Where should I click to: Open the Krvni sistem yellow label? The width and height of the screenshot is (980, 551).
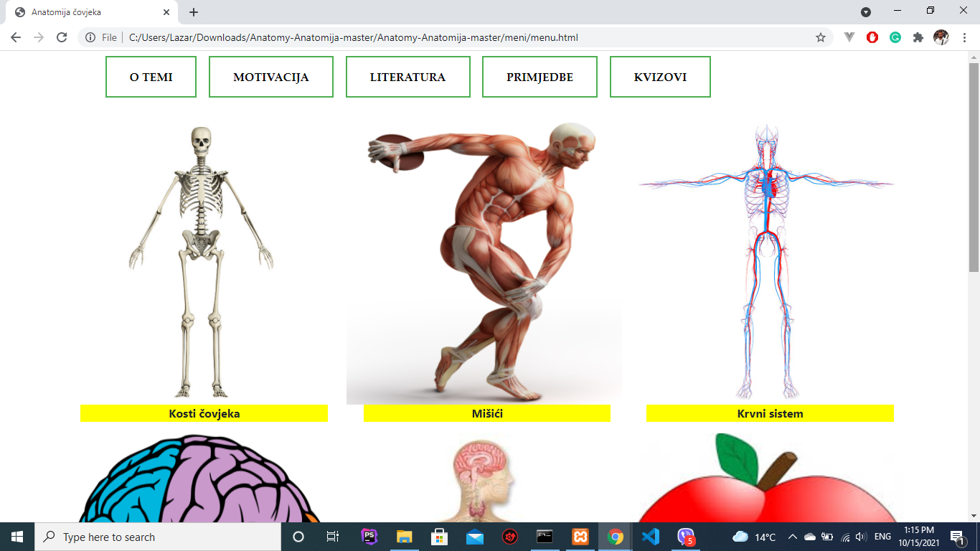click(x=770, y=413)
